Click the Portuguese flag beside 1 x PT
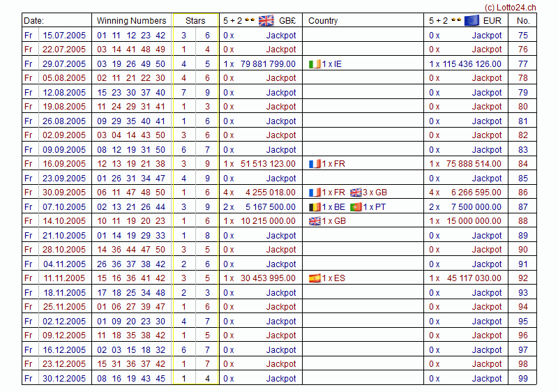Viewport: 558px width, 392px height. click(356, 207)
